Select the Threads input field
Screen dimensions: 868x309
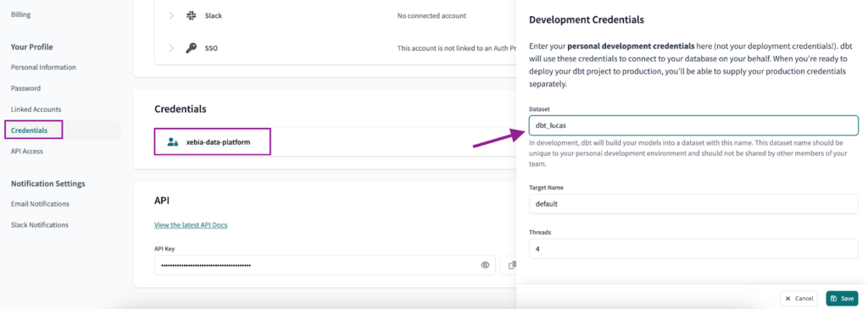693,249
